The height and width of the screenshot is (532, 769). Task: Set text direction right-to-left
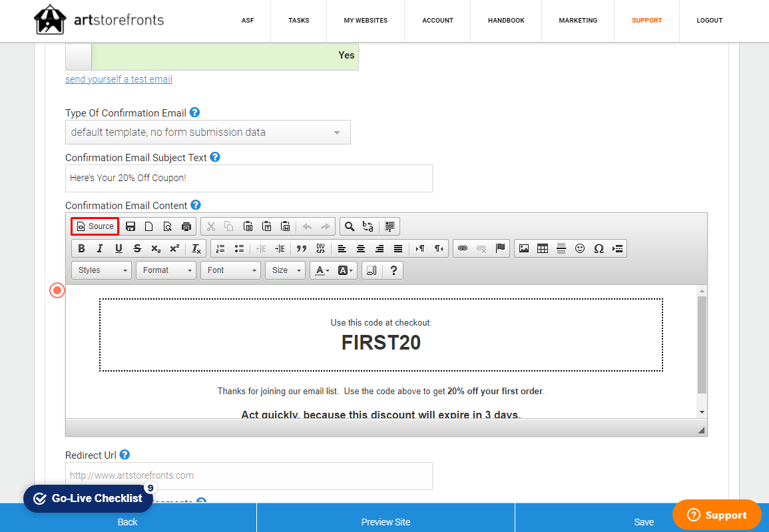[x=439, y=248]
